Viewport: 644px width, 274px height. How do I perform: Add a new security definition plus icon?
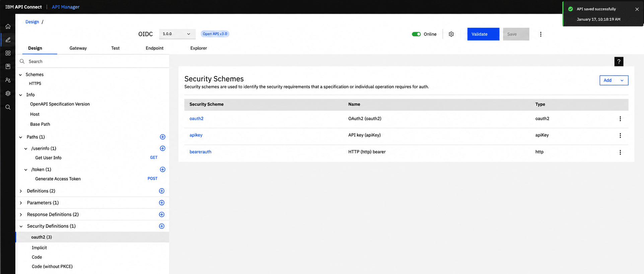tap(162, 226)
